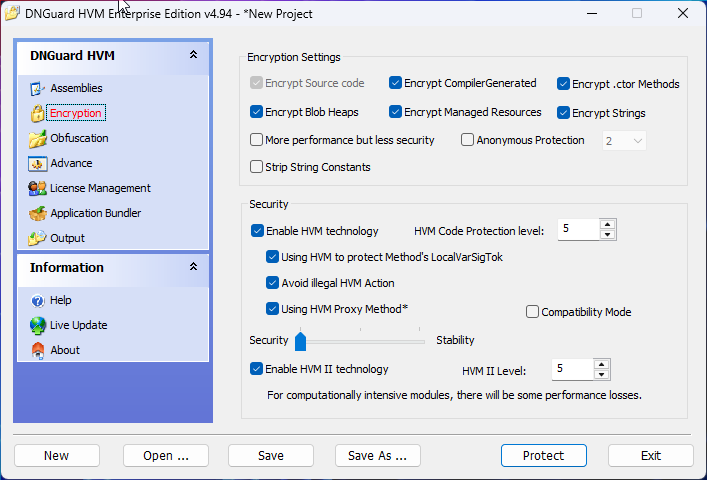Click the HVM II Level input field
The width and height of the screenshot is (707, 480).
[571, 369]
